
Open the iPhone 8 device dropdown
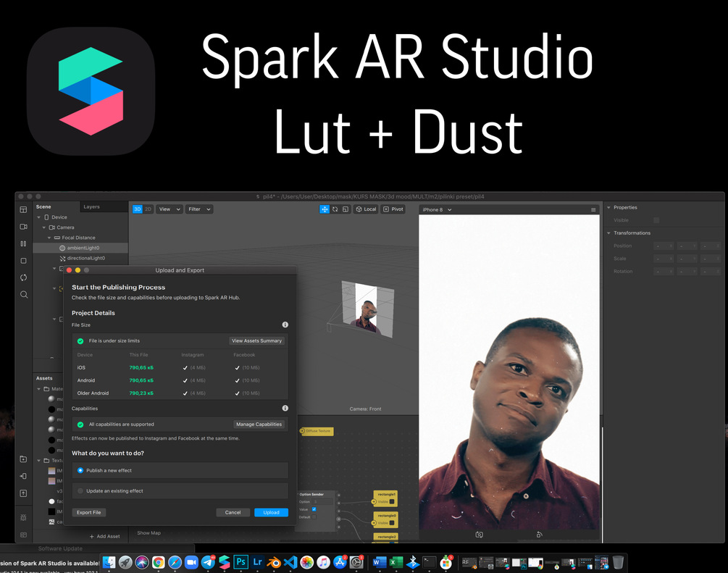[x=437, y=210]
